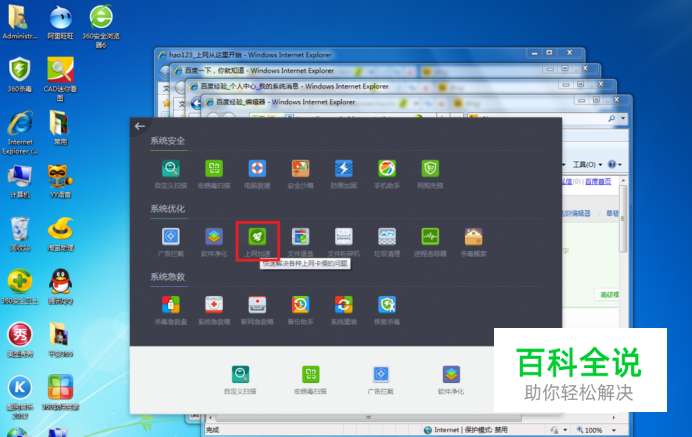Select the 360安全卫士 desktop icon
The width and height of the screenshot is (692, 437).
coord(20,287)
